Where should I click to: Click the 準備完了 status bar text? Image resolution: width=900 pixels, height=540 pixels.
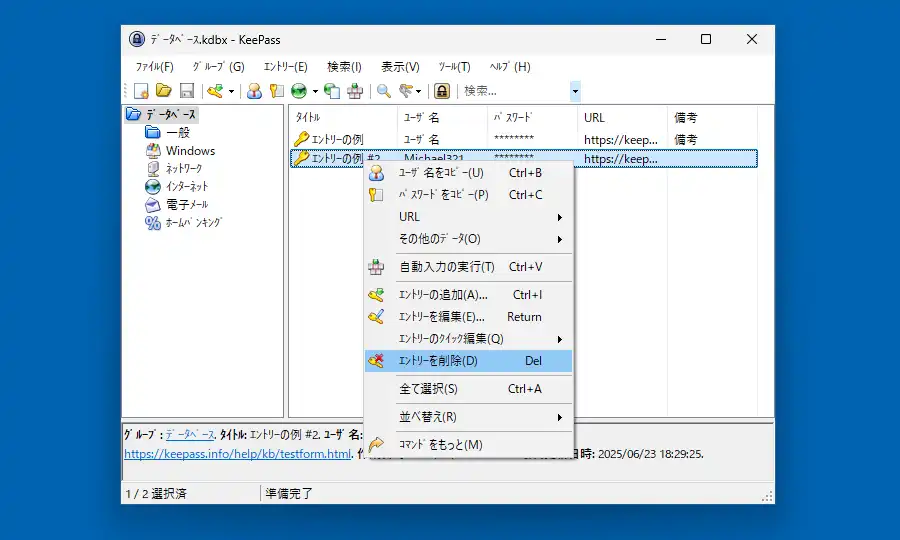coord(289,494)
